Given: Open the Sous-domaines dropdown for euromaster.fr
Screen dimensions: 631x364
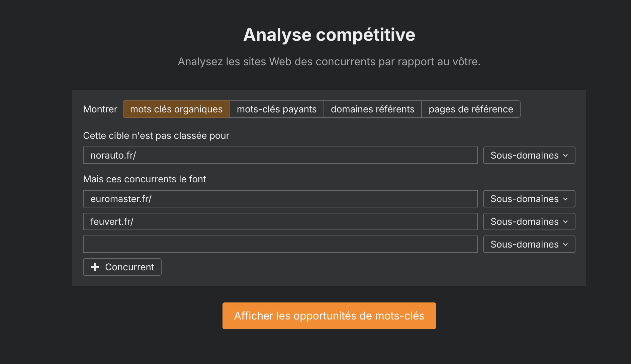Looking at the screenshot, I should pos(529,199).
